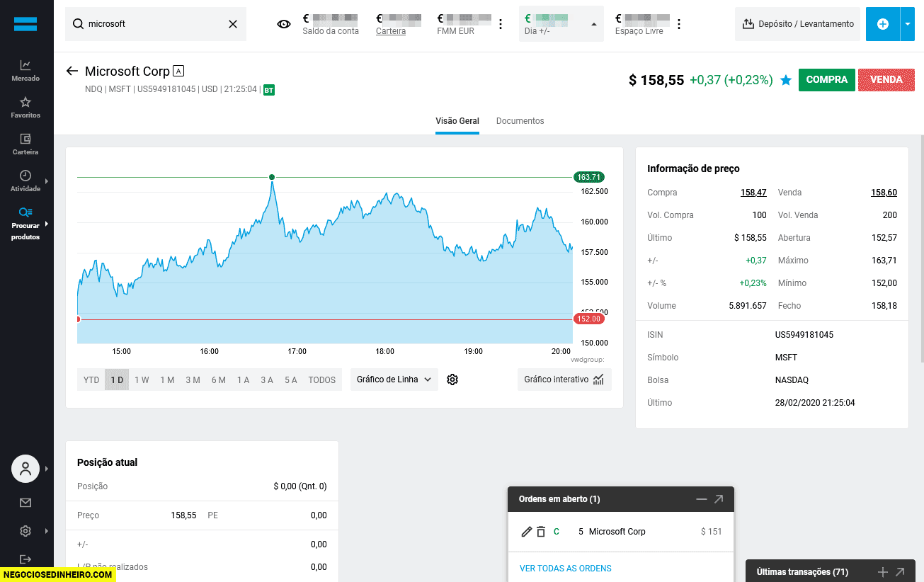924x582 pixels.
Task: Expand the arrow next to the plus button
Action: coord(908,24)
